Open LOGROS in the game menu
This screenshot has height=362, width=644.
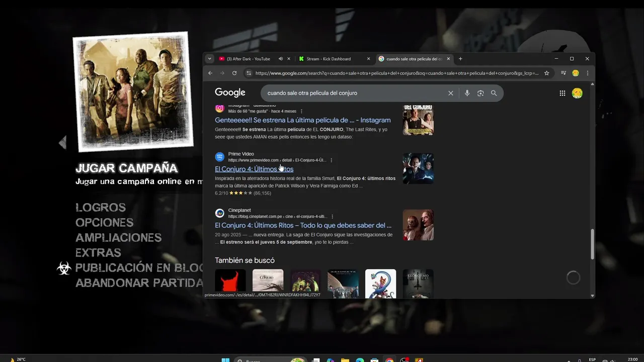tap(101, 207)
